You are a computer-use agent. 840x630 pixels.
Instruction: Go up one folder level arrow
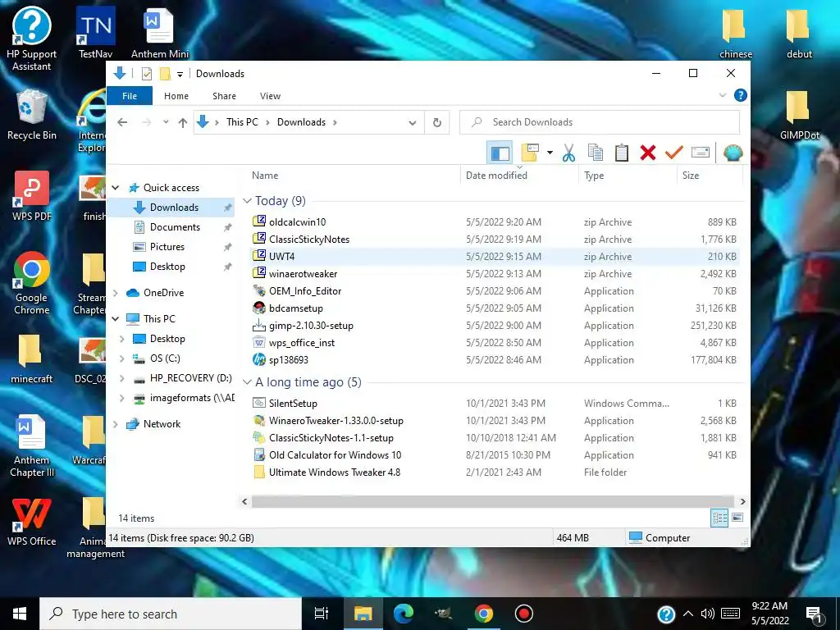[x=183, y=123]
